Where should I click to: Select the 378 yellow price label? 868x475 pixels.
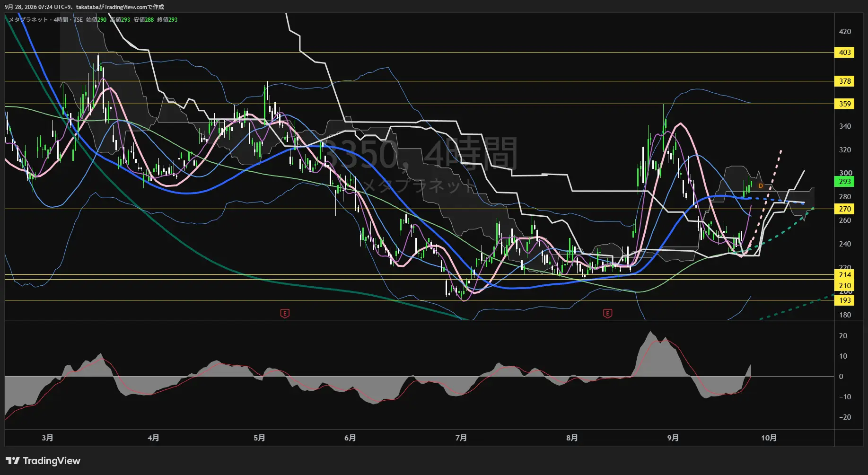[x=845, y=81]
